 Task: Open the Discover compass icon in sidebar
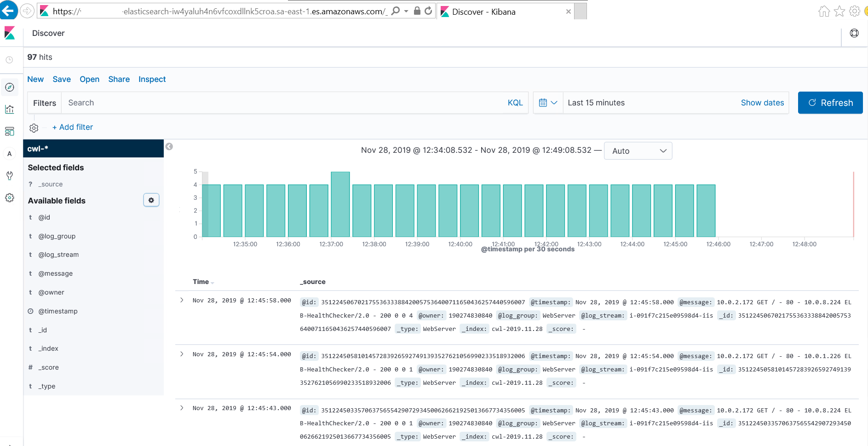click(x=10, y=87)
